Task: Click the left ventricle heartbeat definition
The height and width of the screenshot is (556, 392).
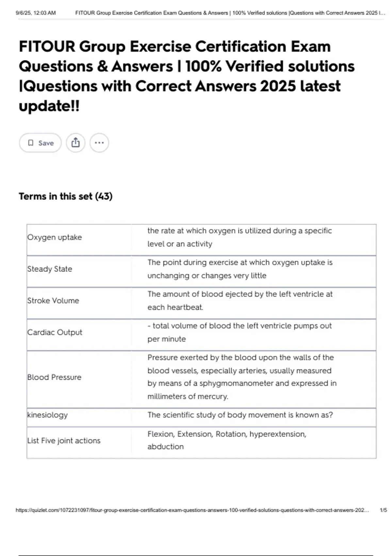Action: click(240, 301)
